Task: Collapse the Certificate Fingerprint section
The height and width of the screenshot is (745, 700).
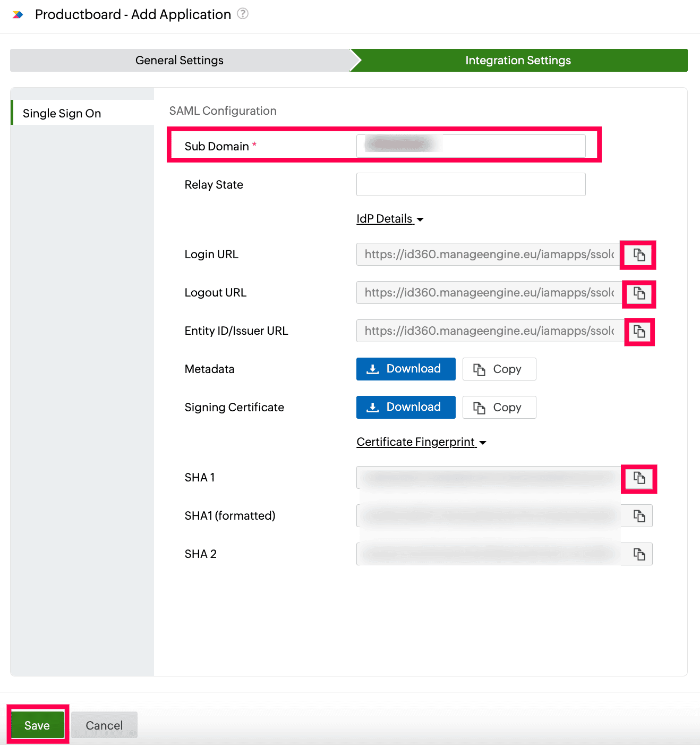Action: coord(421,442)
